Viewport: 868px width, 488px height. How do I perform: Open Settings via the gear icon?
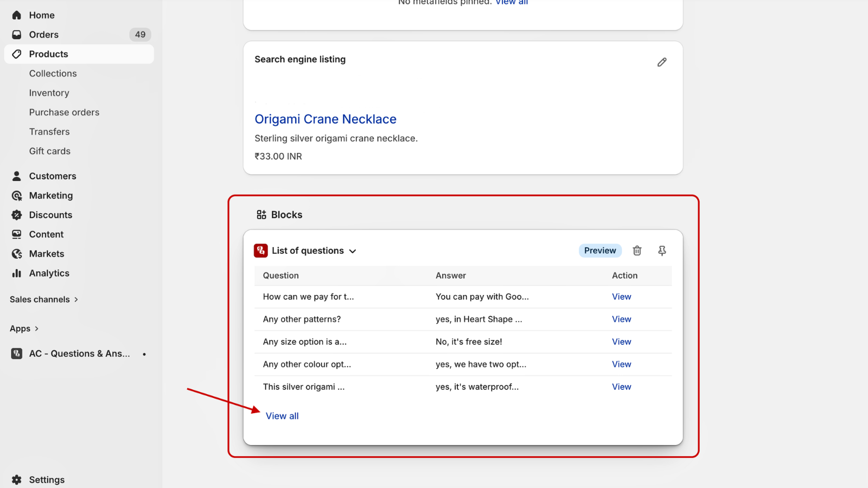click(x=17, y=480)
